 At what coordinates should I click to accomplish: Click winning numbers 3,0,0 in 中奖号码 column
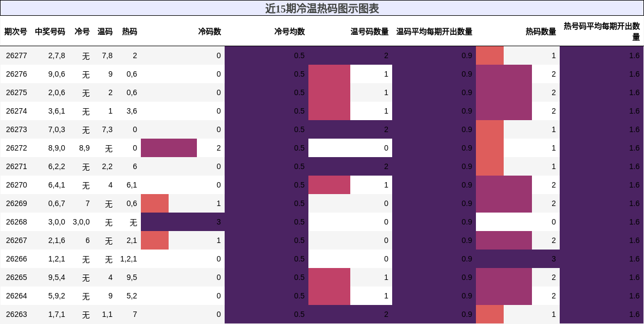tap(57, 222)
